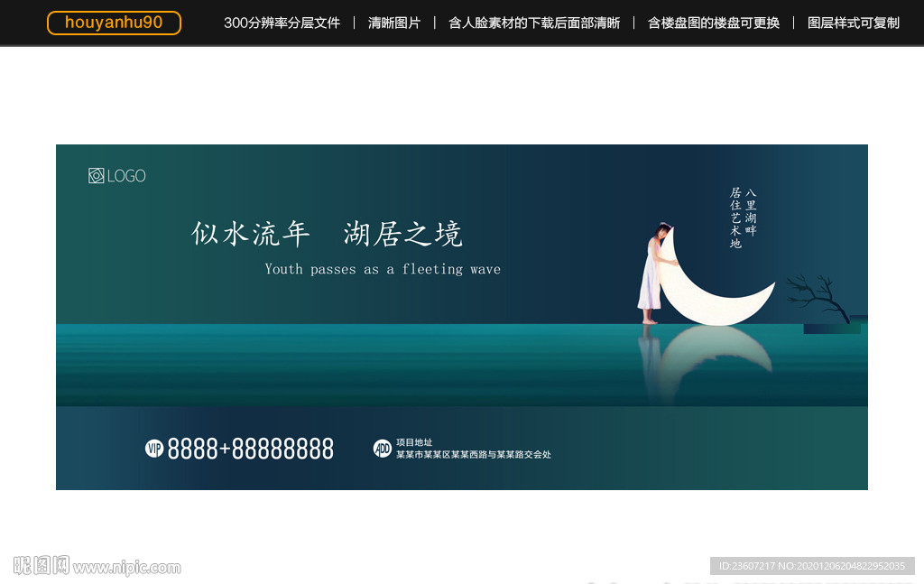Click the ID and NO image info label
Image resolution: width=924 pixels, height=584 pixels.
(x=811, y=566)
